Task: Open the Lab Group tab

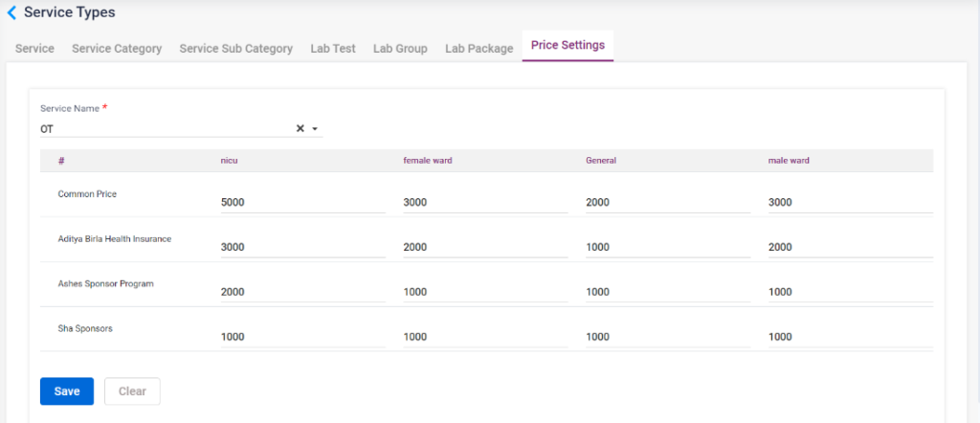Action: click(400, 48)
